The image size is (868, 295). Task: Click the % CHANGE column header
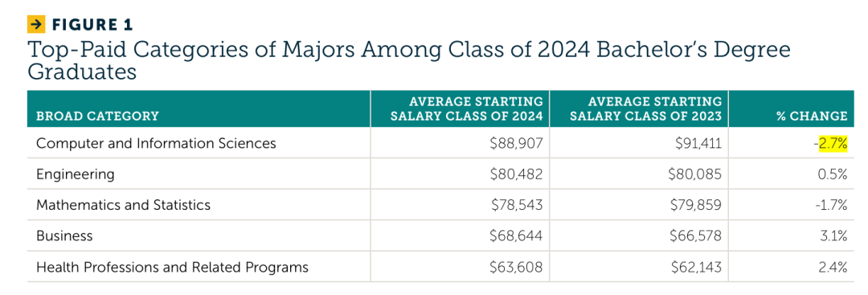point(813,117)
